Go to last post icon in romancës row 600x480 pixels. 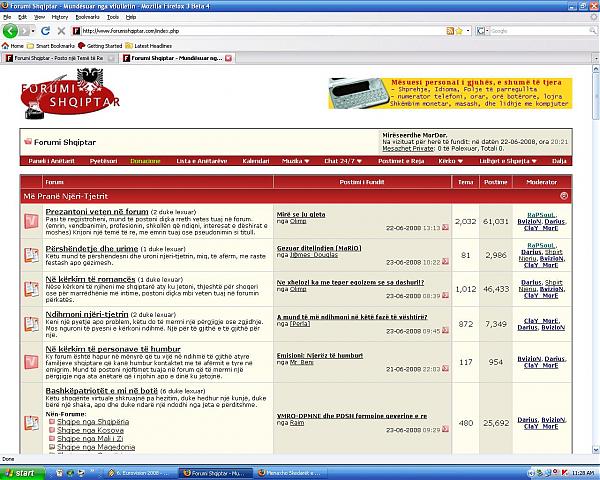click(x=445, y=296)
